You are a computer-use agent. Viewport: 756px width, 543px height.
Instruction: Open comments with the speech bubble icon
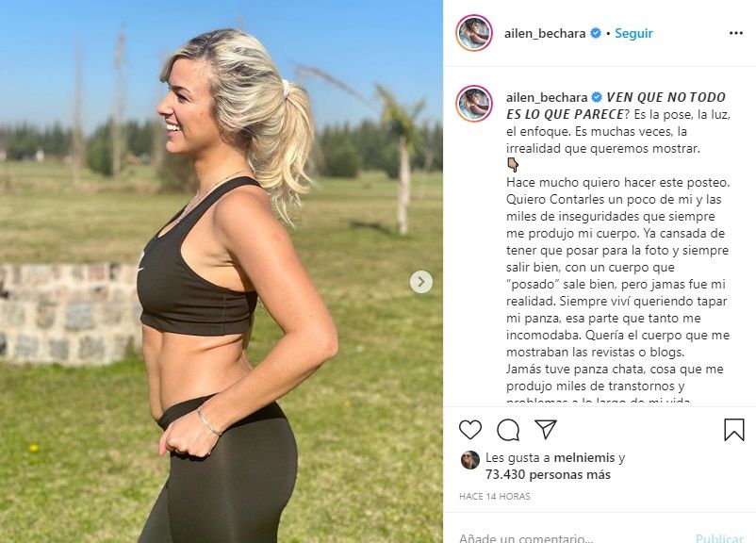tap(508, 429)
